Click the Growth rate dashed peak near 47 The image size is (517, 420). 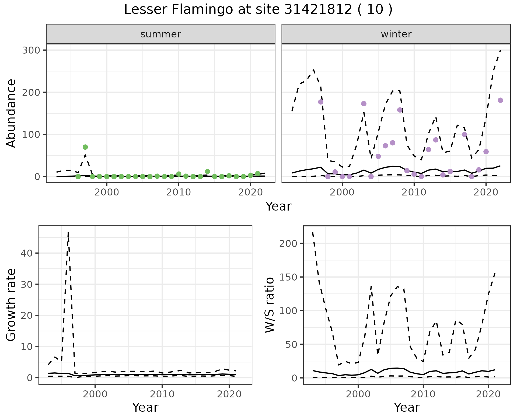[68, 232]
